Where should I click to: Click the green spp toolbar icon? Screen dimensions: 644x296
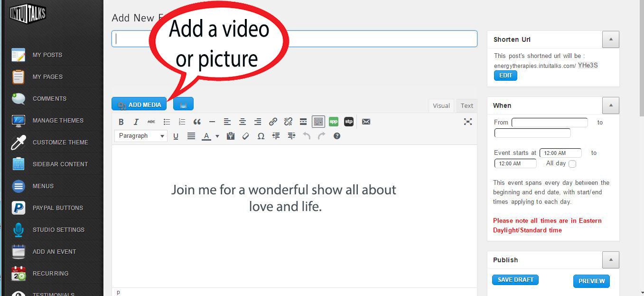[334, 122]
